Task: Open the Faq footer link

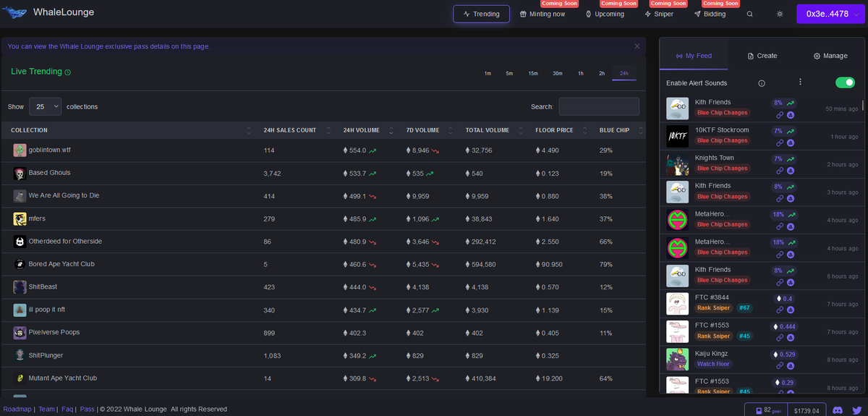Action: (67, 409)
